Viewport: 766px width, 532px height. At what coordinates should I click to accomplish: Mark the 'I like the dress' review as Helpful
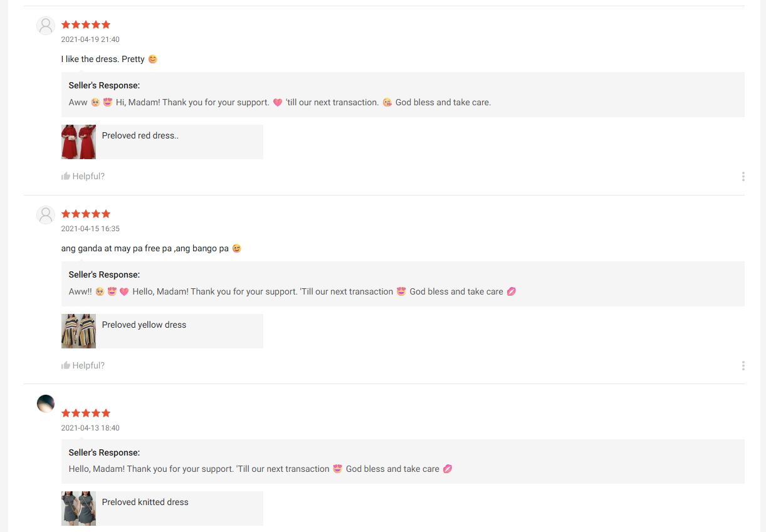click(88, 177)
